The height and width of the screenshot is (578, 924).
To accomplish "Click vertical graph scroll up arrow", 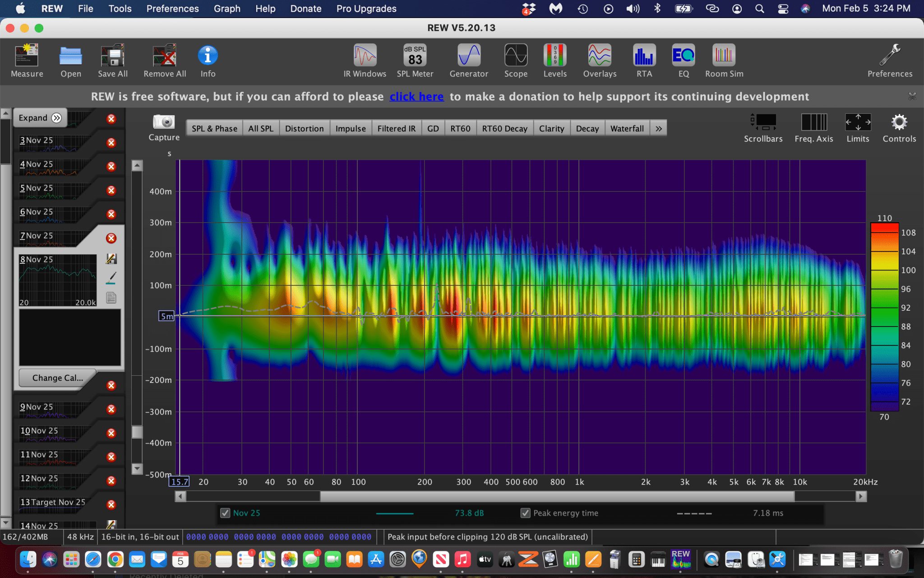I will click(137, 166).
